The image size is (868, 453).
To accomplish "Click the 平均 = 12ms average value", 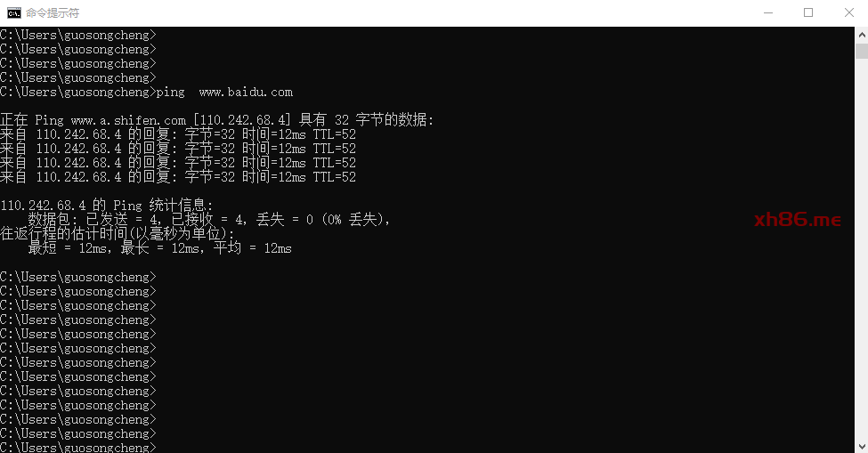I will click(253, 247).
